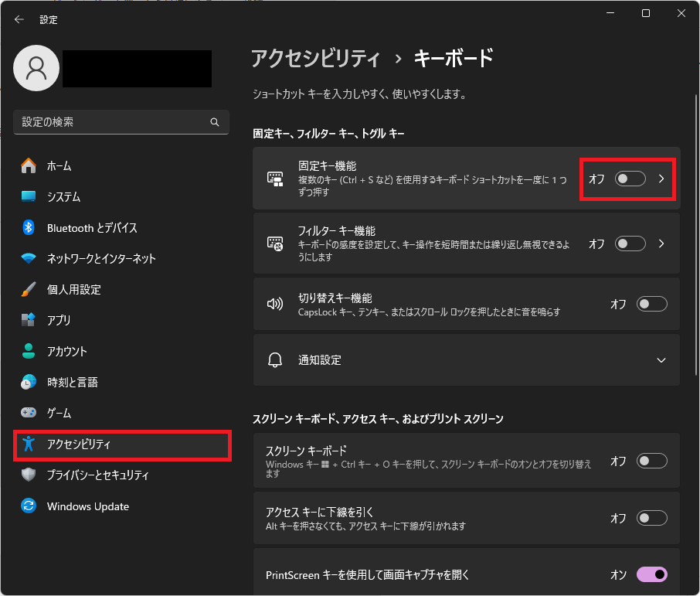The height and width of the screenshot is (596, 700).
Task: Toggle 切り替えキー機能 on
Action: click(651, 305)
